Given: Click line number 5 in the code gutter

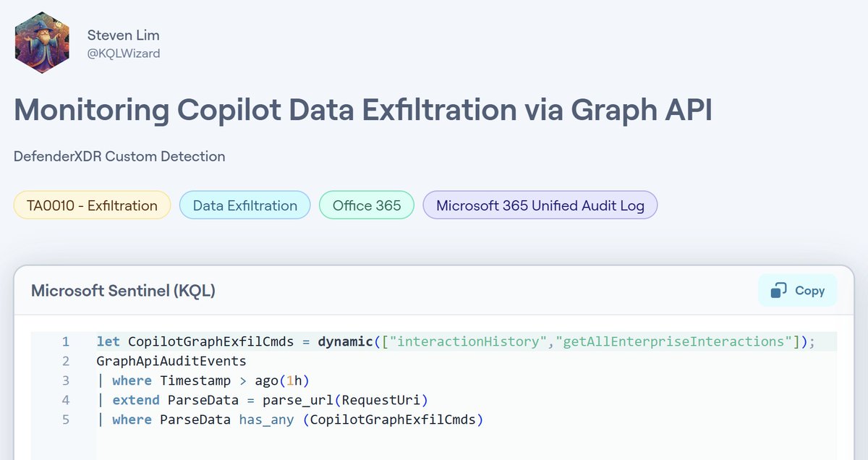Looking at the screenshot, I should 66,419.
